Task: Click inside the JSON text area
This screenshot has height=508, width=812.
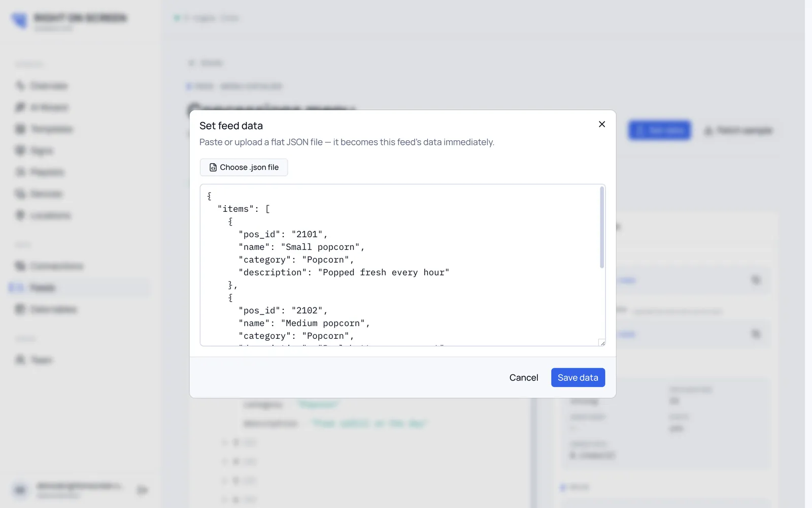Action: pyautogui.click(x=402, y=265)
